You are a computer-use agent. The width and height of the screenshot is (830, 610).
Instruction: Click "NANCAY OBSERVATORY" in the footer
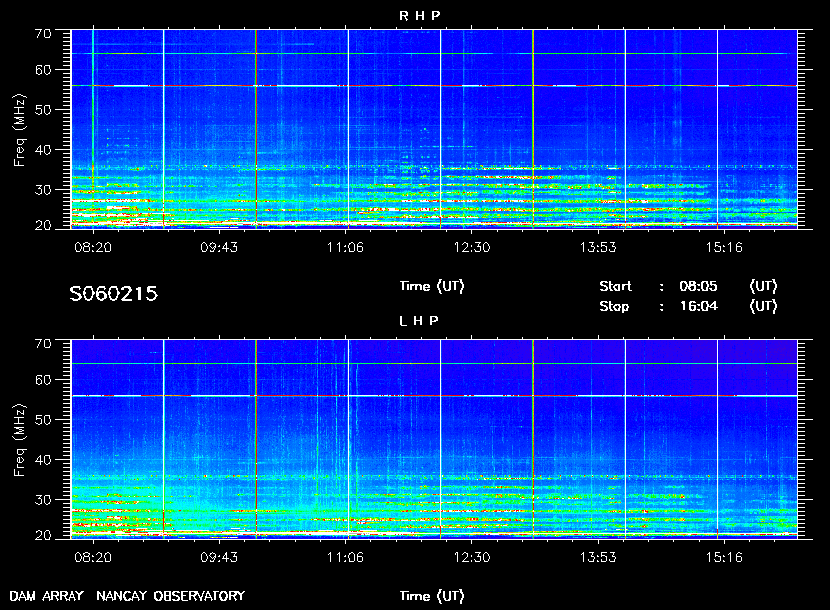pyautogui.click(x=170, y=596)
